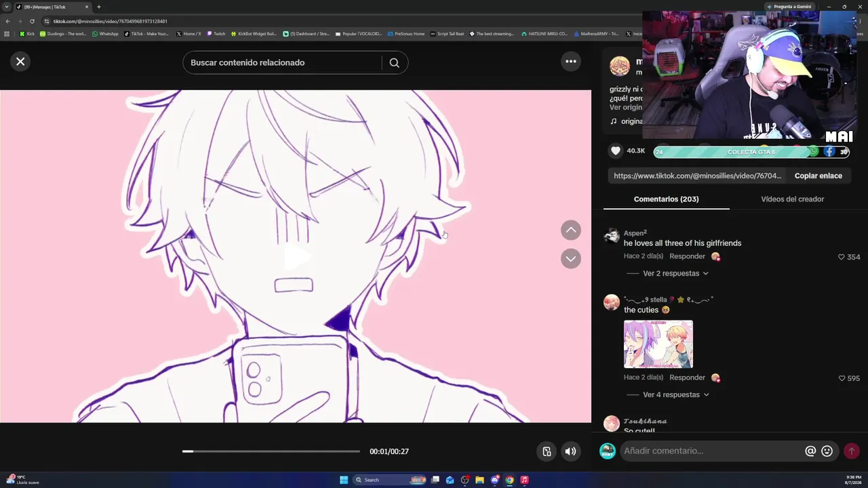Viewport: 868px width, 488px height.
Task: Click 'Copiar enlace' button
Action: click(818, 176)
